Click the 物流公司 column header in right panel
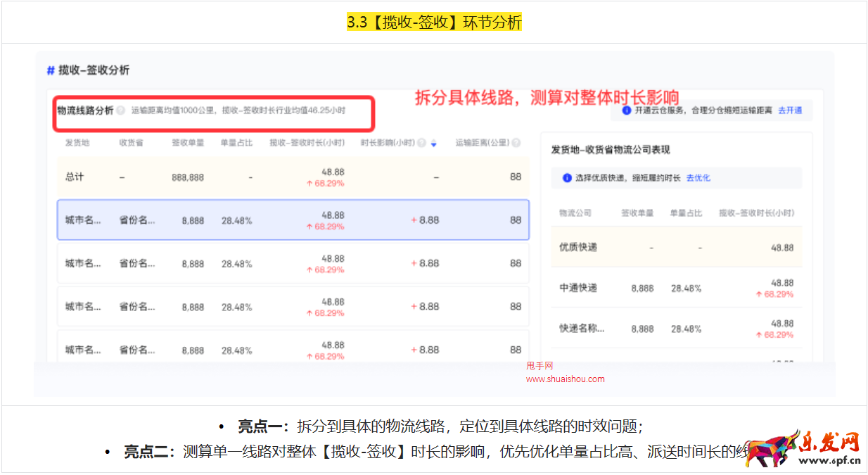The image size is (868, 475). tap(575, 213)
